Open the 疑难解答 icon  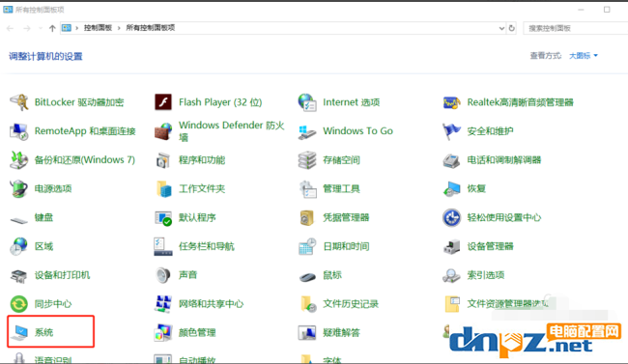[307, 333]
